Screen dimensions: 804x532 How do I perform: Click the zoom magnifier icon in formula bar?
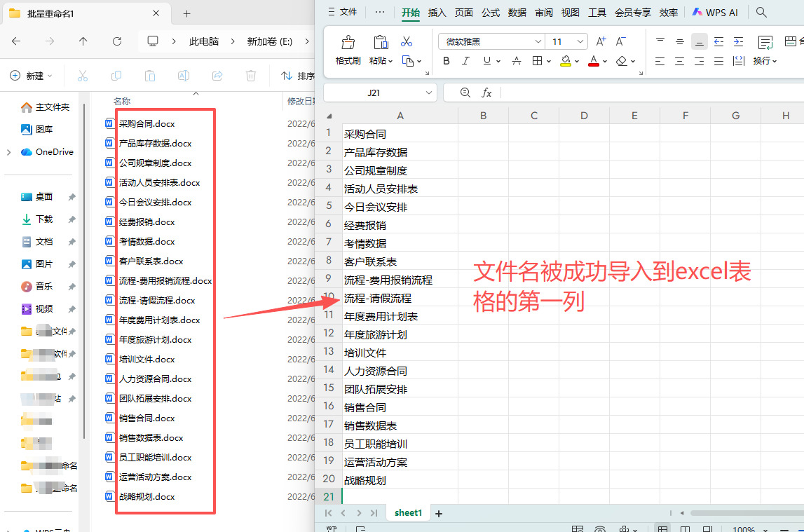pos(465,93)
